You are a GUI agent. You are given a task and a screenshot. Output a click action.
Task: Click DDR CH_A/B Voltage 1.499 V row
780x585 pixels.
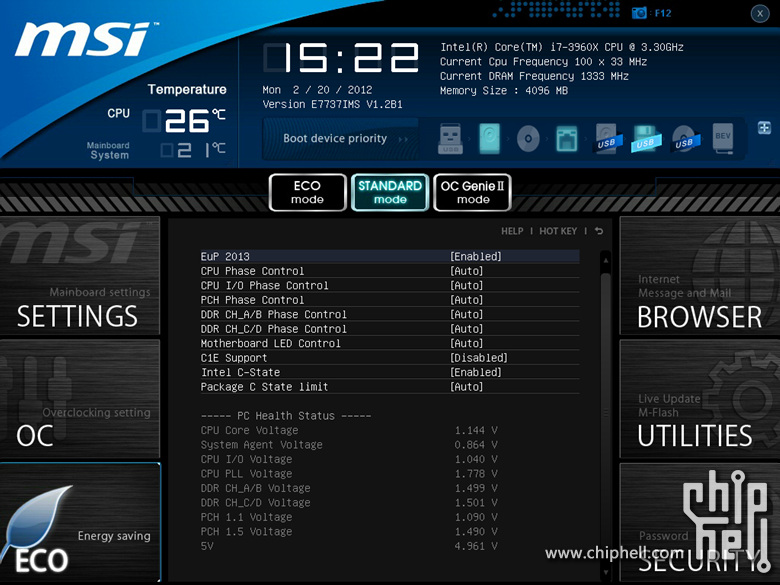(x=349, y=488)
